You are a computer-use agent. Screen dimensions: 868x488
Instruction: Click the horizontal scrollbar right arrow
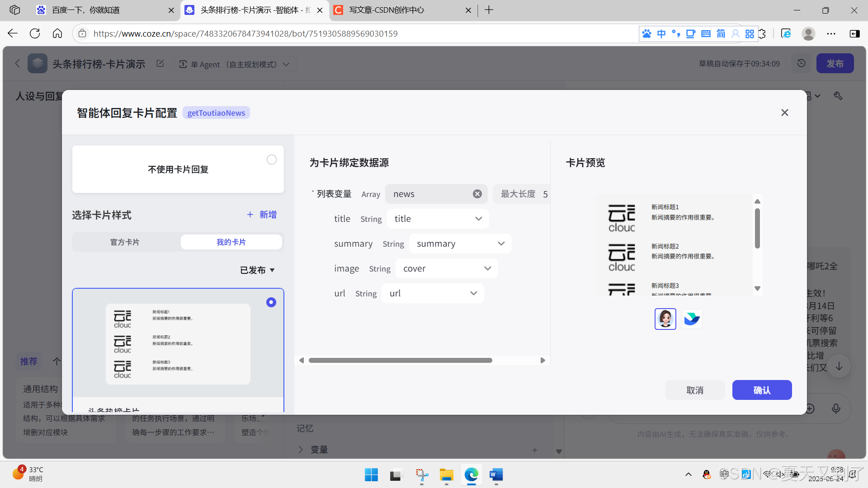pyautogui.click(x=542, y=360)
